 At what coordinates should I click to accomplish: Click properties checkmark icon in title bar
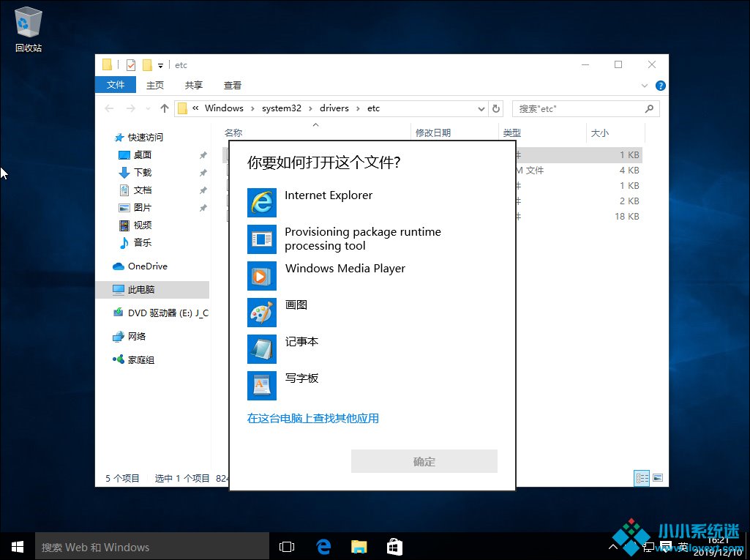pos(130,64)
